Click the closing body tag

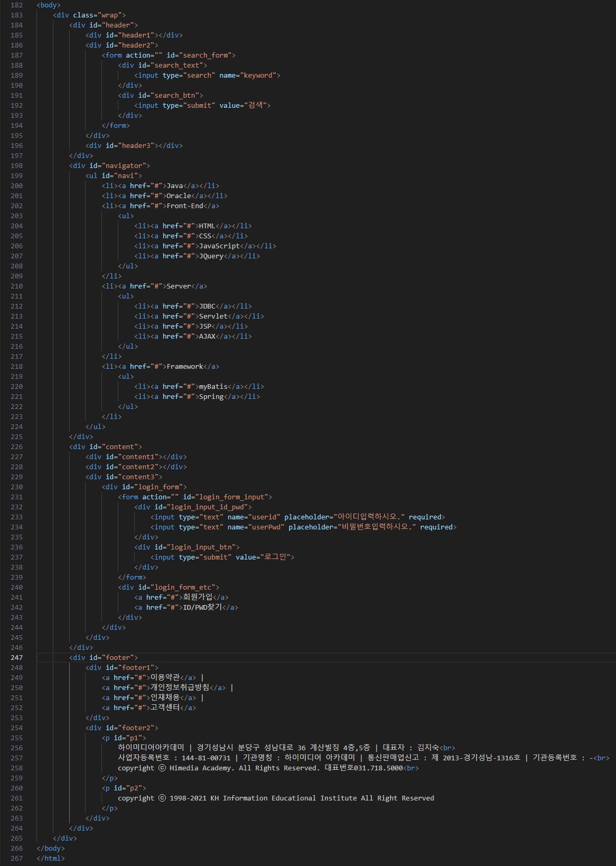(x=51, y=849)
